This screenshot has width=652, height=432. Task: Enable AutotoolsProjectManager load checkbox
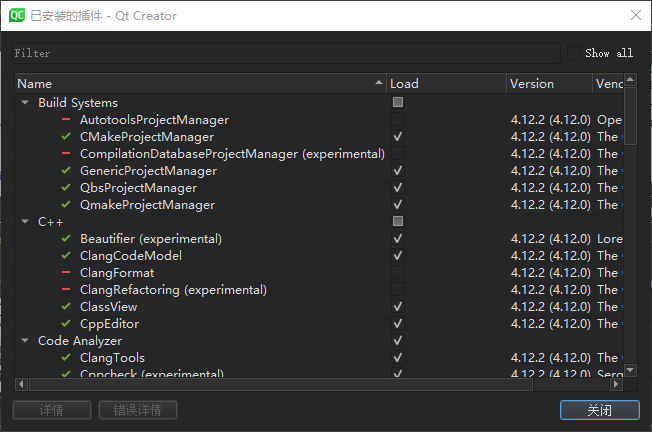coord(398,119)
